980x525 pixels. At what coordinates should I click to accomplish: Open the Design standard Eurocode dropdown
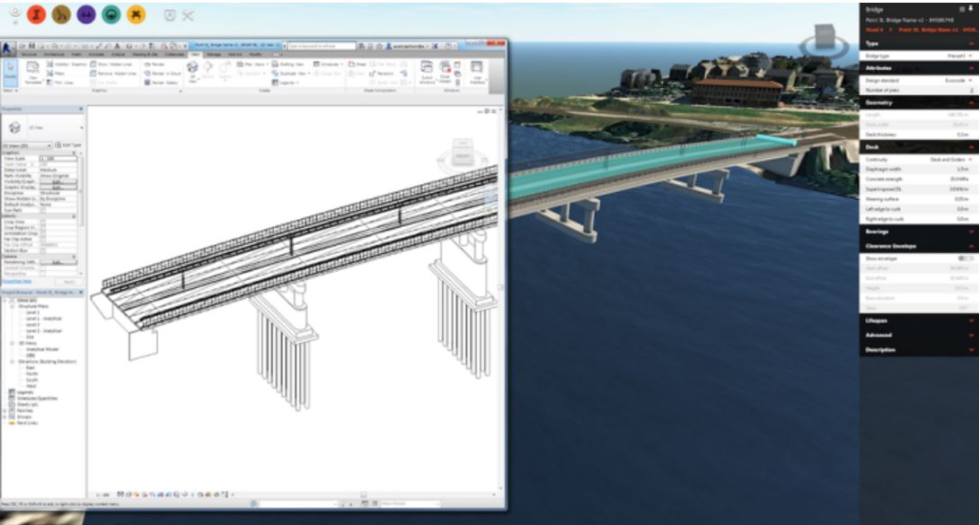click(958, 79)
